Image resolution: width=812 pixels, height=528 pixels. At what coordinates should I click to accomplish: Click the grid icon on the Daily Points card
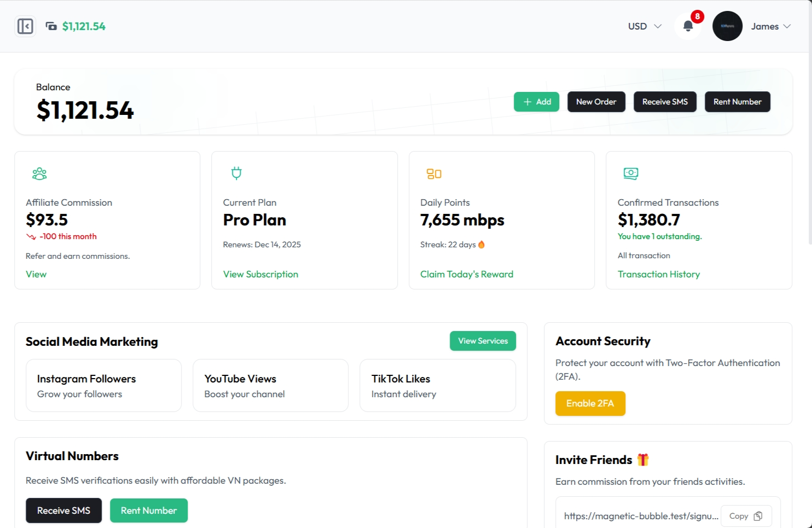433,173
